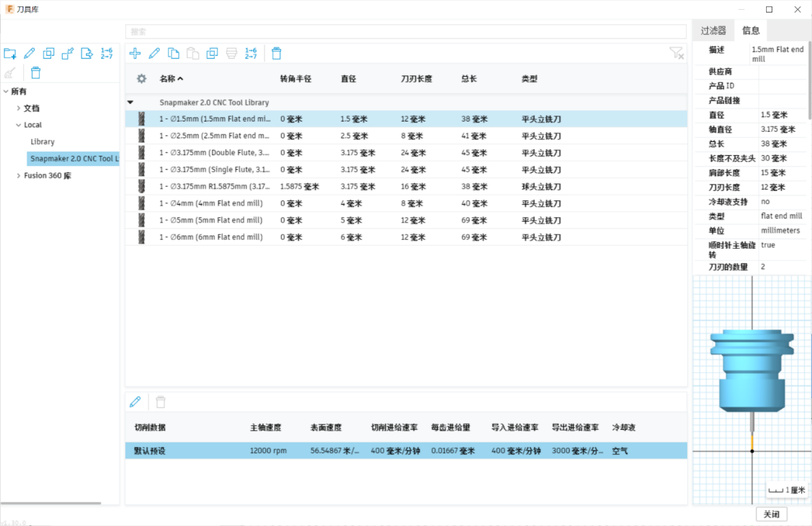Click the 12000 rpm spindle speed value

[x=268, y=450]
